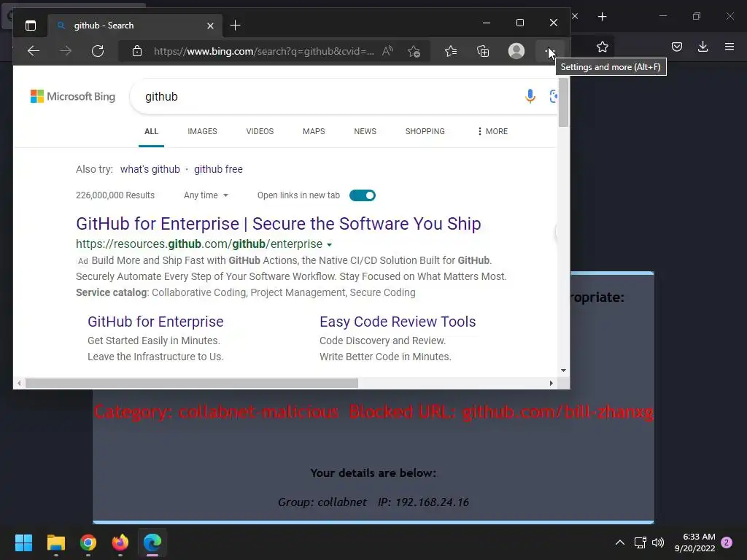Try the what's github suggestion
The image size is (747, 560).
pyautogui.click(x=150, y=169)
